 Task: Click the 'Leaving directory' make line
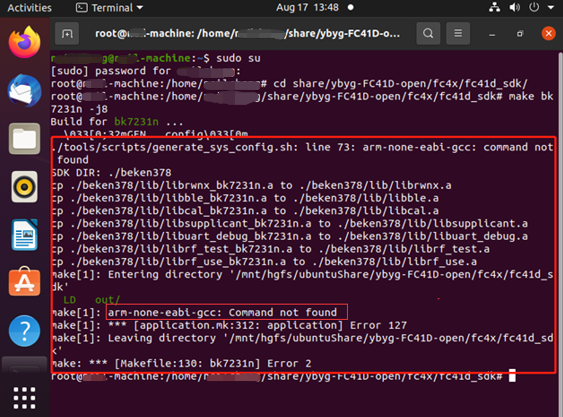(x=302, y=344)
